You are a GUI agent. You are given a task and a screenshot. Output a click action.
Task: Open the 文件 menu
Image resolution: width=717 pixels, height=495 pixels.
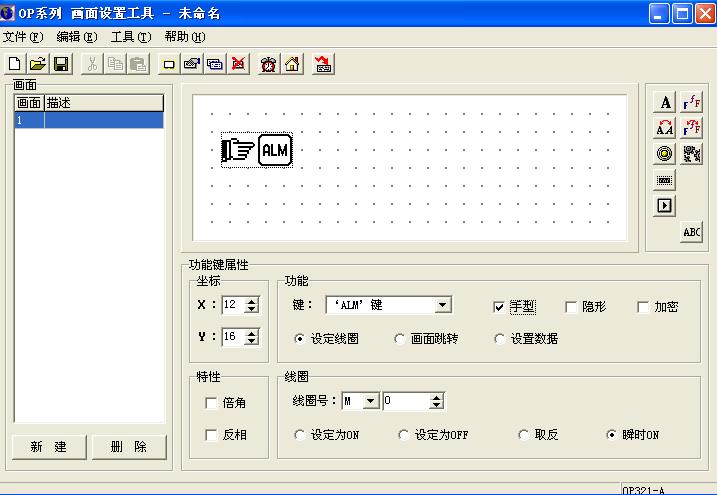(23, 37)
